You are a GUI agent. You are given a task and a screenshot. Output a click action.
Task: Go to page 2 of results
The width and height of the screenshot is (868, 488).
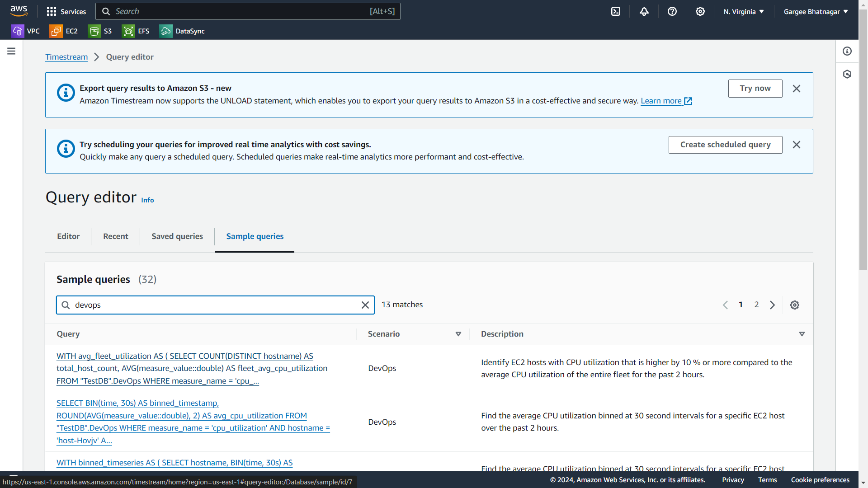(756, 305)
